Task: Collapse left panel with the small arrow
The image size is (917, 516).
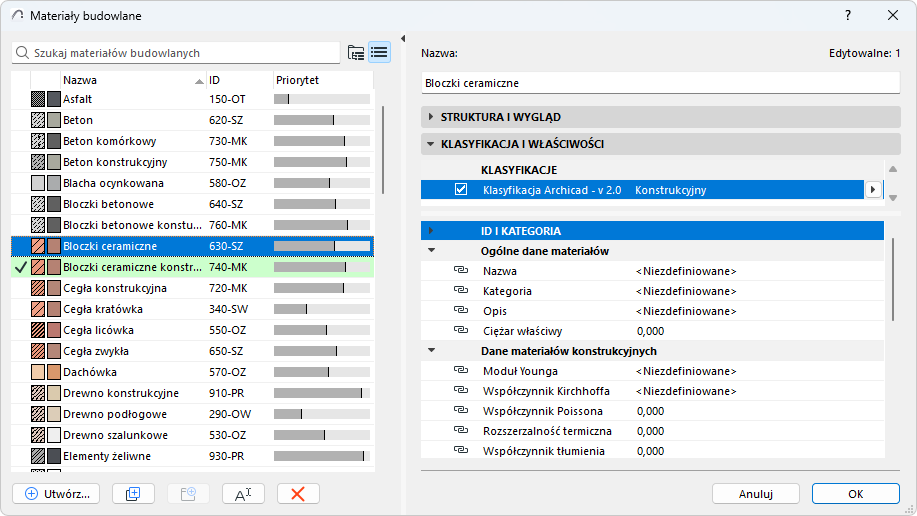Action: point(403,40)
